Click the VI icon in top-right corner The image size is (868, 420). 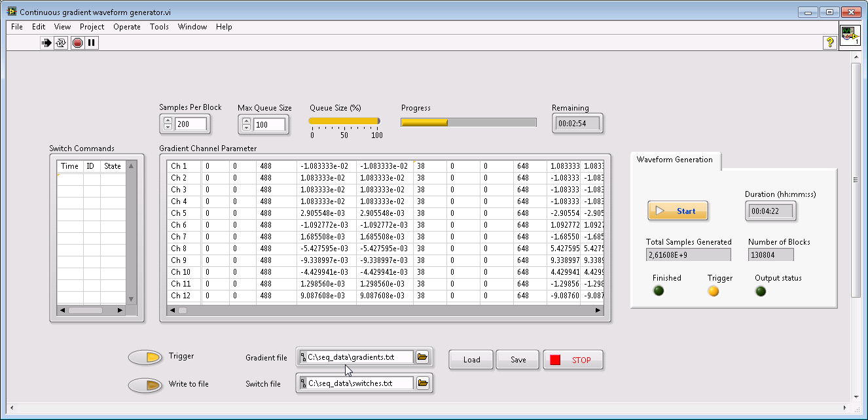coord(850,35)
